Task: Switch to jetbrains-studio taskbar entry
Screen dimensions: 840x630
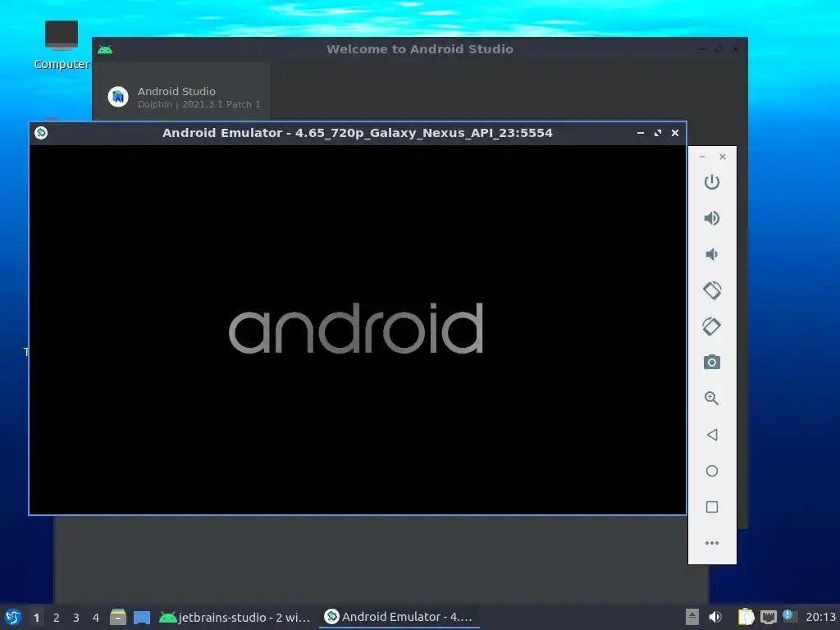Action: (235, 617)
